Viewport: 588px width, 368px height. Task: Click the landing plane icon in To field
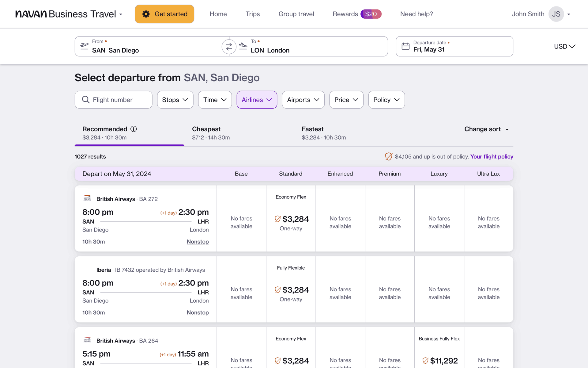click(x=243, y=46)
